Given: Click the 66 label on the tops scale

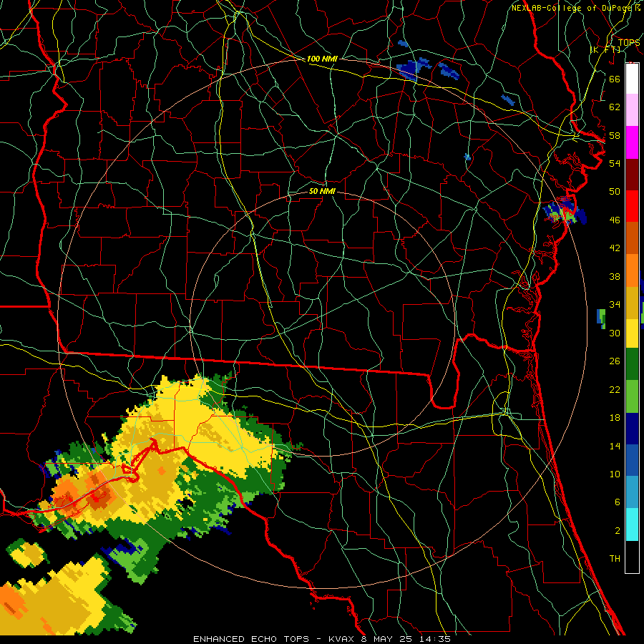Looking at the screenshot, I should tap(615, 79).
